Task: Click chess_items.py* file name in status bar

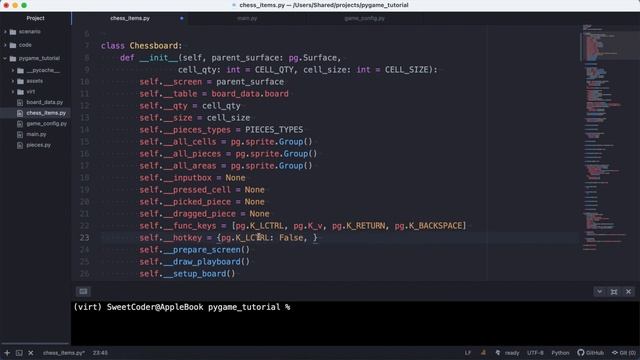Action: pyautogui.click(x=64, y=353)
